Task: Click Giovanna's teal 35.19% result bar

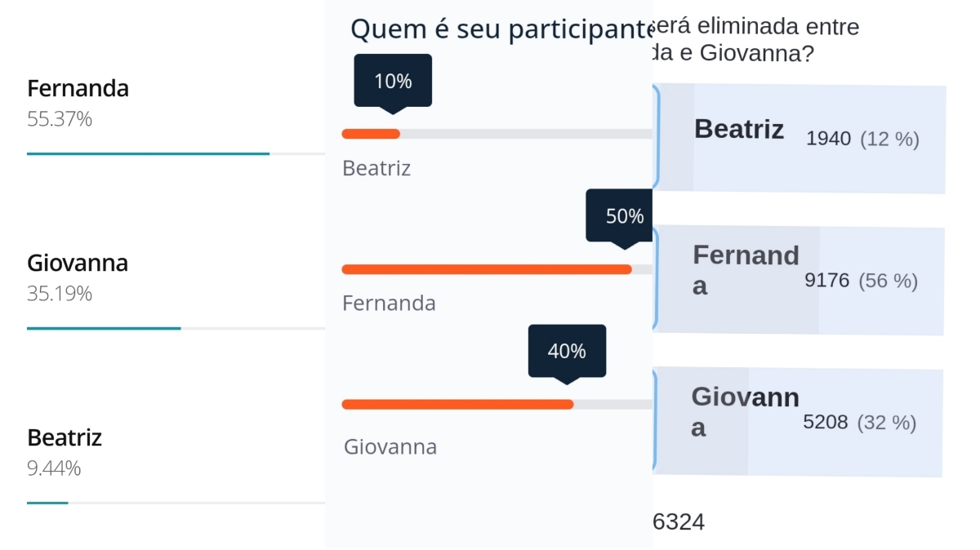Action: 104,328
